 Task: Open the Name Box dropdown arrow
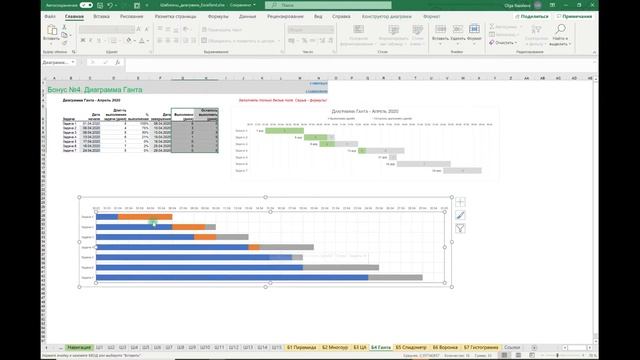tap(73, 62)
